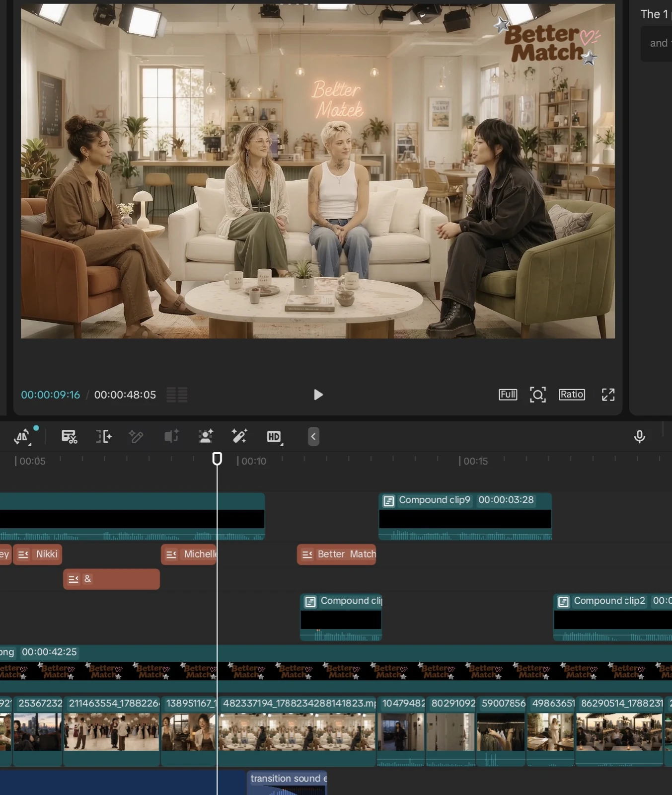
Task: Select the Better Match text clip
Action: click(x=337, y=555)
